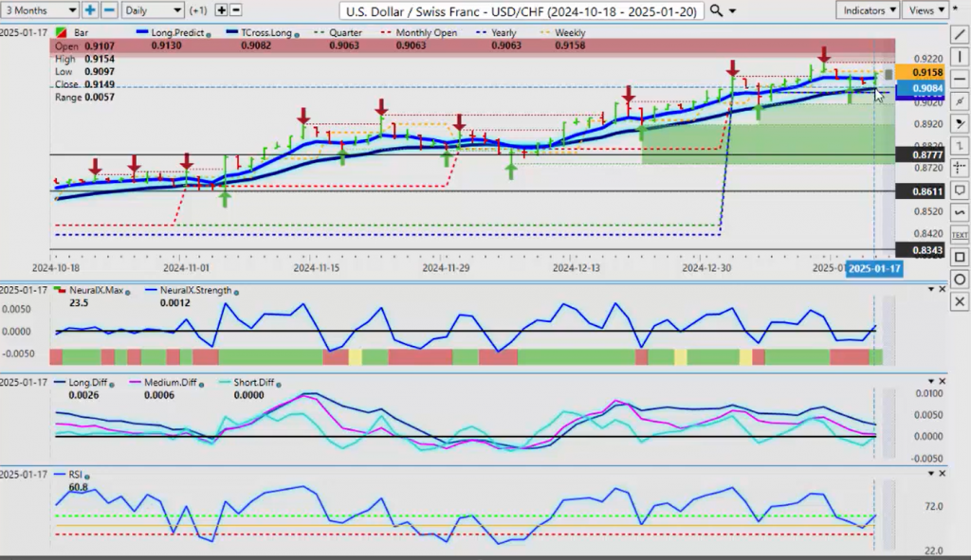Toggle the NeuralX.Strength indicator dot
971x560 pixels.
235,292
